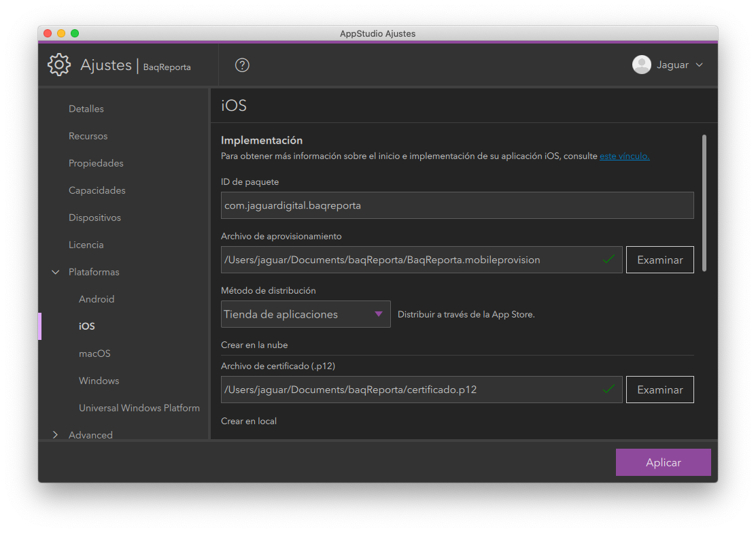The width and height of the screenshot is (756, 533).
Task: Click the vertical scrollbar in iOS panel
Action: 704,203
